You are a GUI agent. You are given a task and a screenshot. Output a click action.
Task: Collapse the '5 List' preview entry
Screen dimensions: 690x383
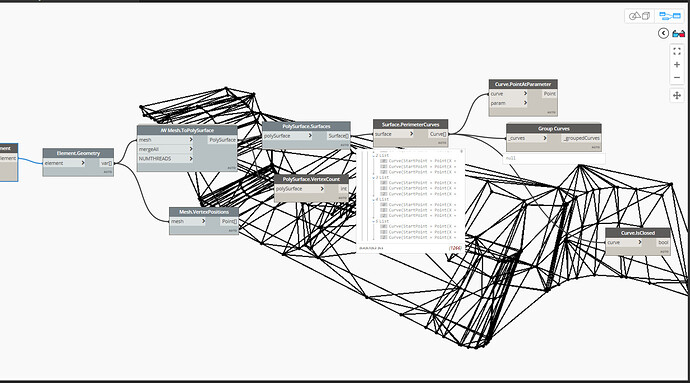pyautogui.click(x=374, y=221)
